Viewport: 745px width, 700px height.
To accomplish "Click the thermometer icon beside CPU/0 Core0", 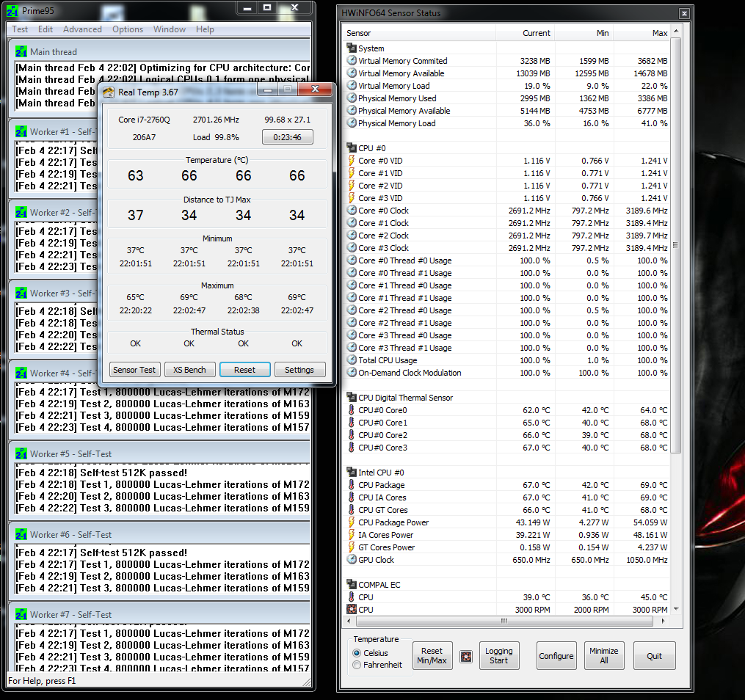I will coord(352,410).
